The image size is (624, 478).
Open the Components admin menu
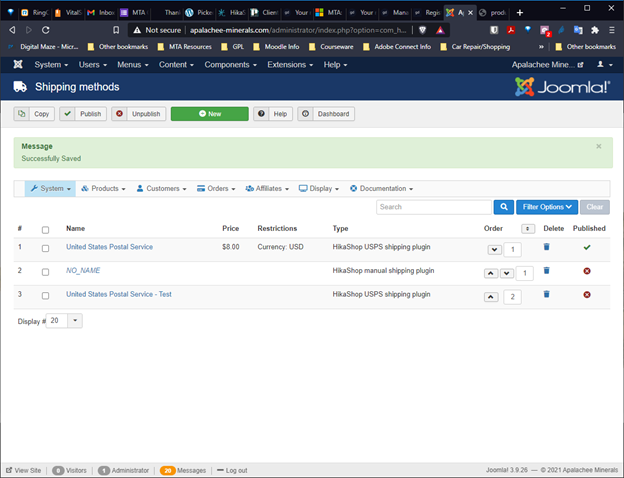(230, 64)
